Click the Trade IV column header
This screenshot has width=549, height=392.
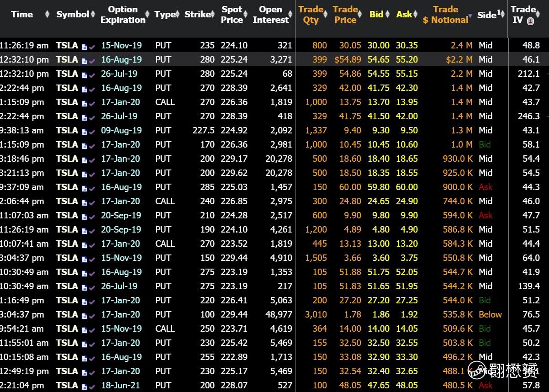[523, 15]
